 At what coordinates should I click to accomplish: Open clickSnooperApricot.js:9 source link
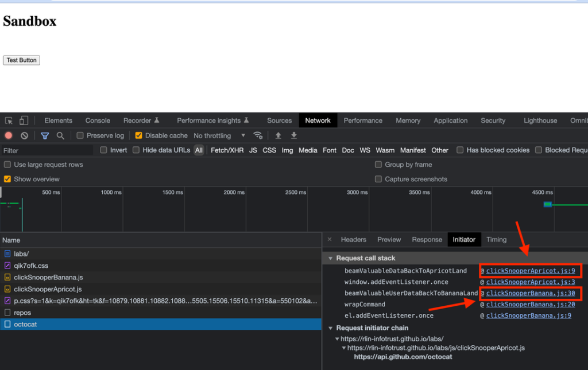click(530, 271)
